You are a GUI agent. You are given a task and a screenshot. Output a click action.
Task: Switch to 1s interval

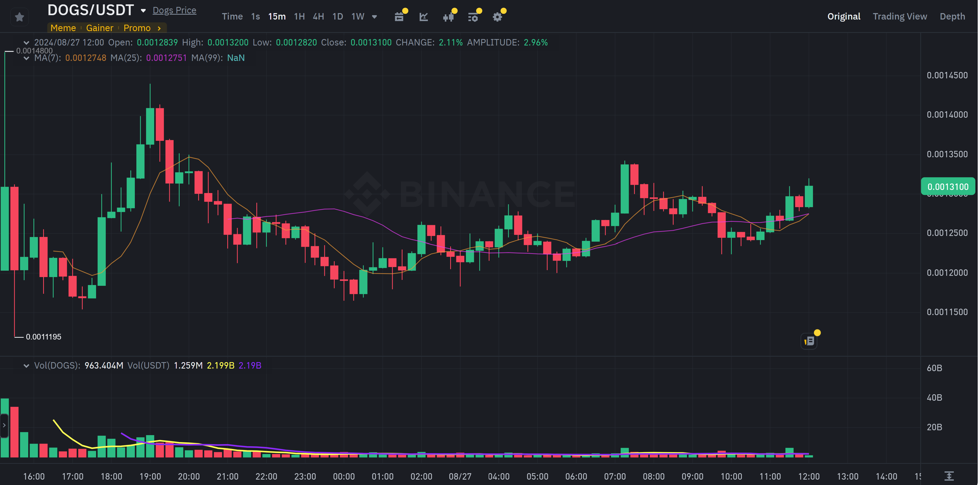[255, 16]
